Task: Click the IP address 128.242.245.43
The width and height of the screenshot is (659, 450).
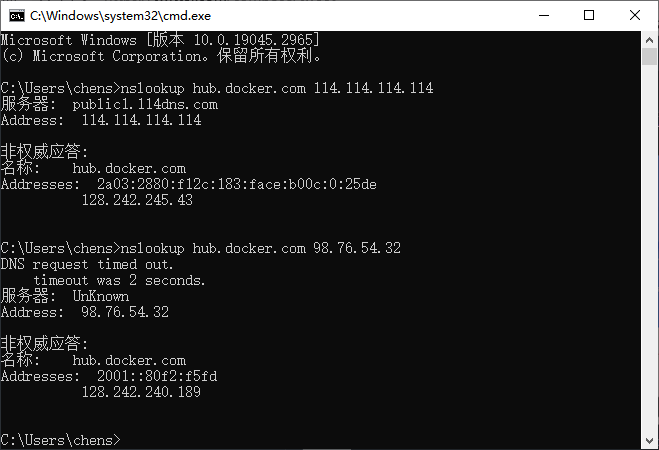Action: pos(137,200)
